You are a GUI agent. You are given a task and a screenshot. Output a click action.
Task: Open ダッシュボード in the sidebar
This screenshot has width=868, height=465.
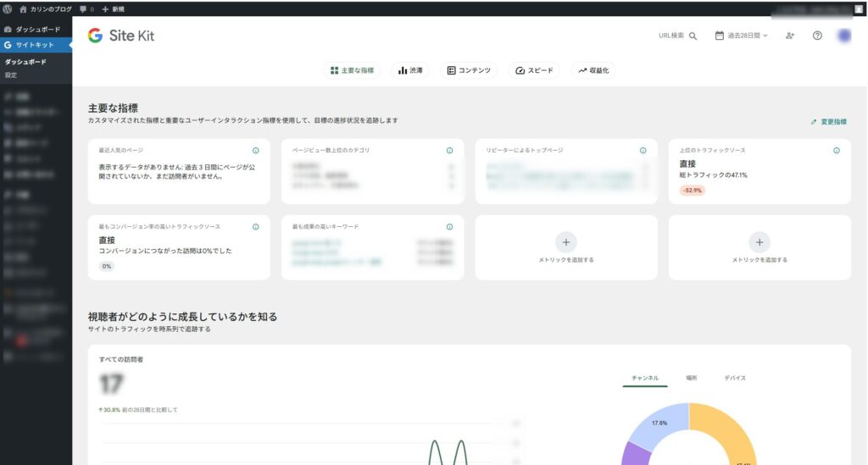(x=36, y=30)
